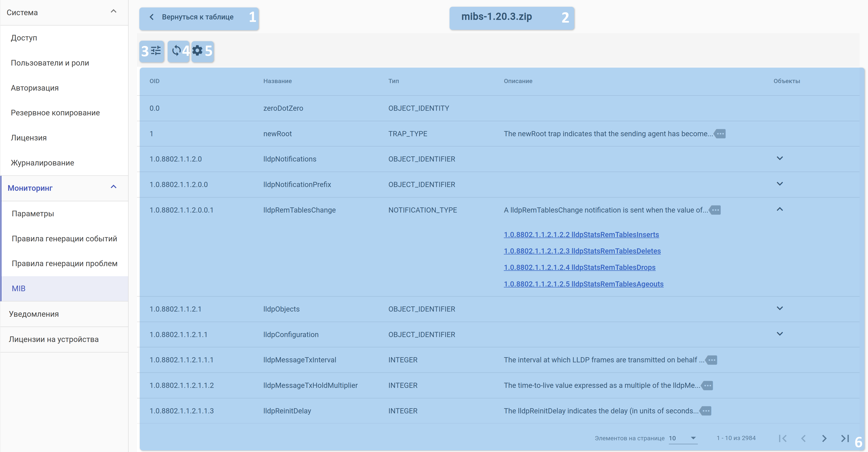Open Резервное копирование menu item
The width and height of the screenshot is (868, 452).
click(55, 113)
